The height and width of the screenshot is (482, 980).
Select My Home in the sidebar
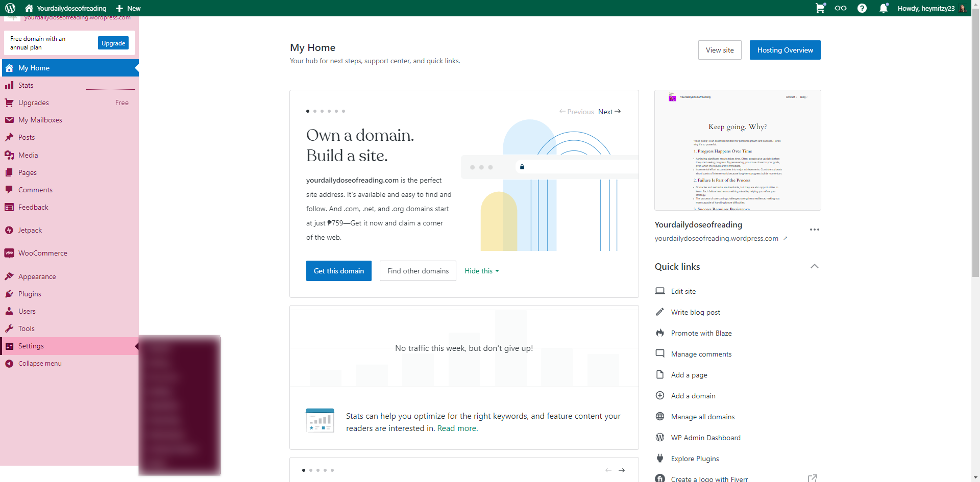click(69, 68)
